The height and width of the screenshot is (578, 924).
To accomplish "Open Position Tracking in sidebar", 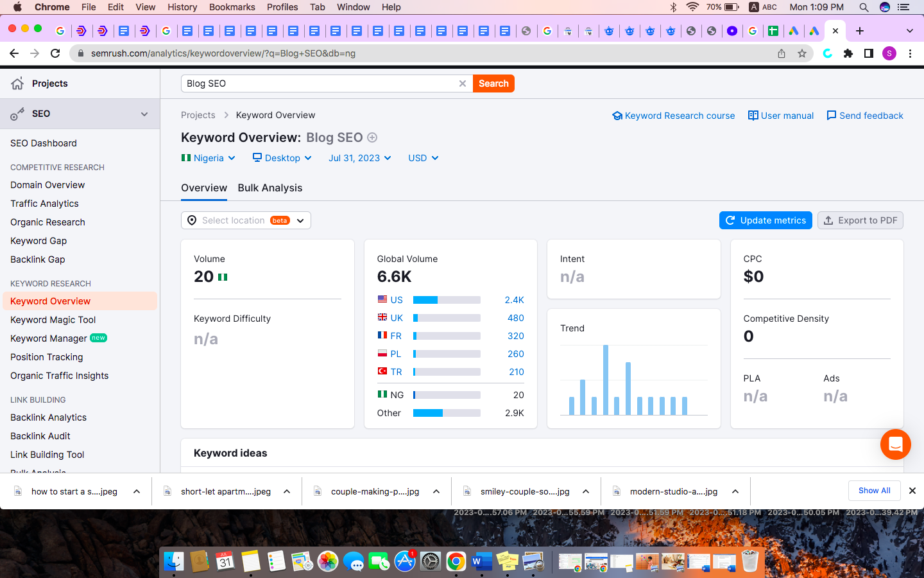I will point(47,357).
